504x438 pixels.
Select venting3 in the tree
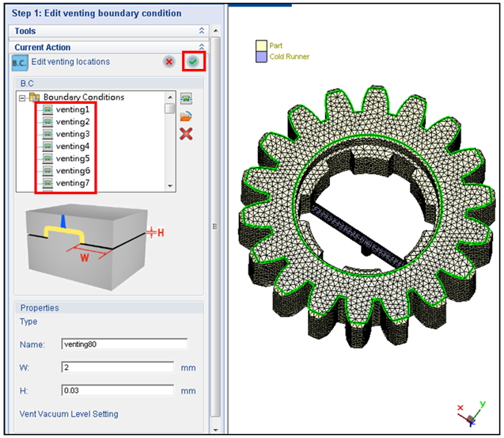pyautogui.click(x=73, y=134)
